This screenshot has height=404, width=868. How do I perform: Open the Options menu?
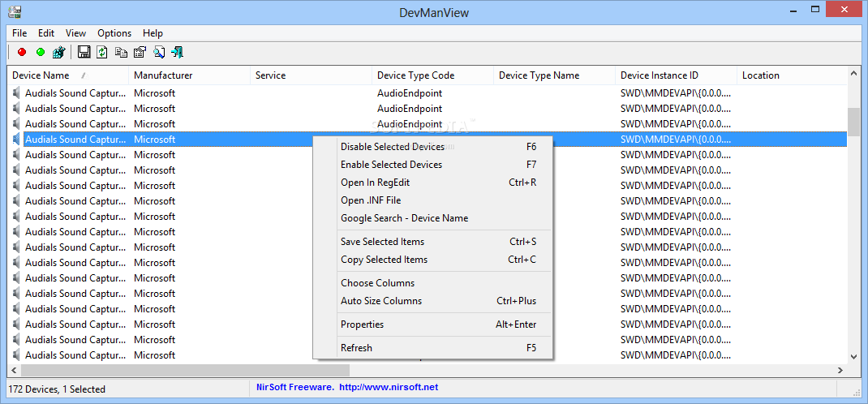(114, 33)
